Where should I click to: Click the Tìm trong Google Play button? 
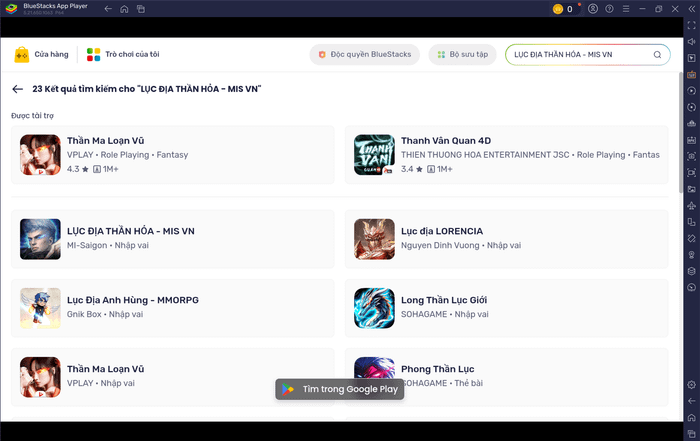pyautogui.click(x=340, y=389)
